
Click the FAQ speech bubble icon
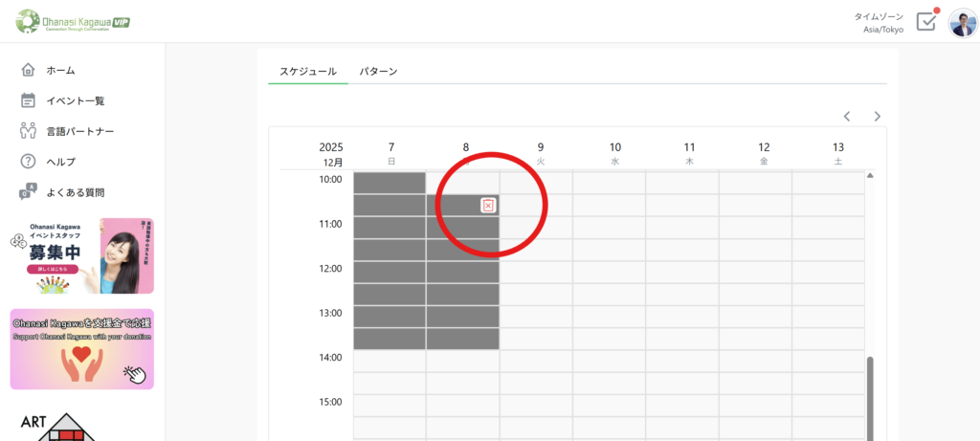28,192
